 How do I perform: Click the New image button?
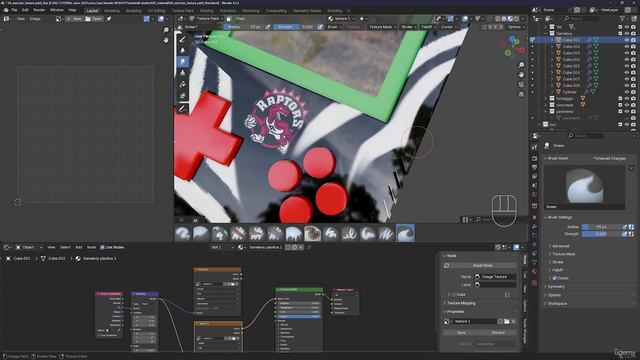(x=74, y=19)
